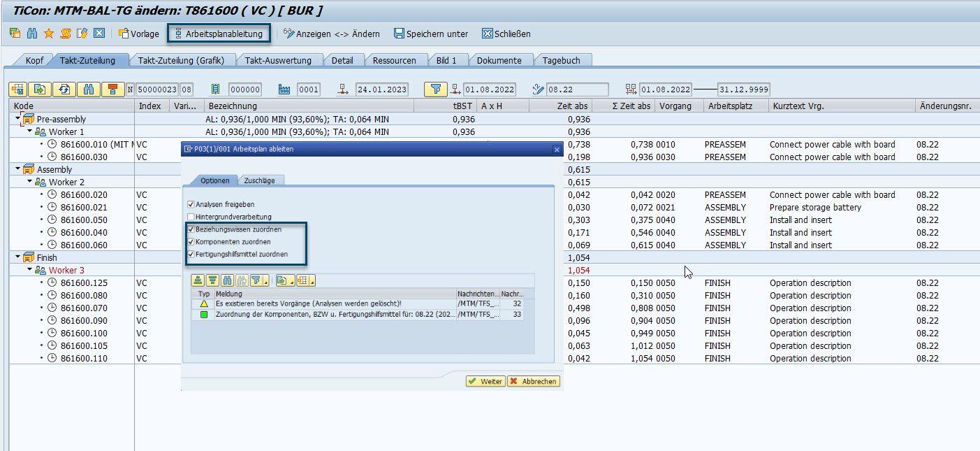Click the find binoculars icon in dialog toolbar
980x451 pixels.
(226, 280)
